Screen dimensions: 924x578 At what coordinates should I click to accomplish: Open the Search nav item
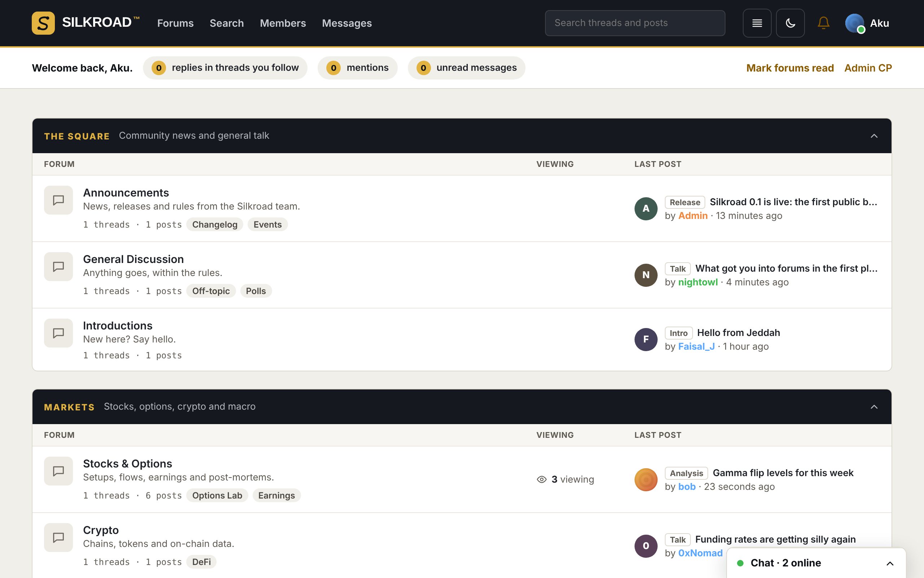coord(226,23)
